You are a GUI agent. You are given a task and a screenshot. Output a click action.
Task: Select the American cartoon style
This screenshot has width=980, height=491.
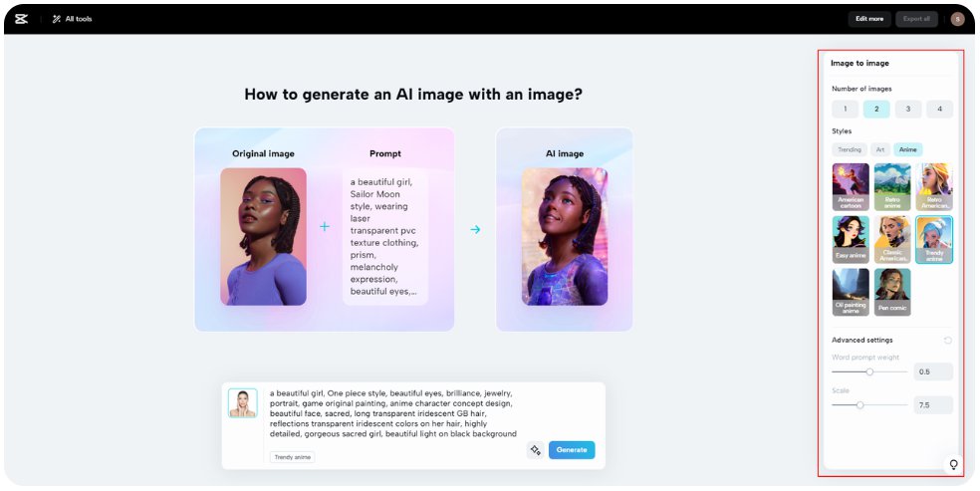851,186
